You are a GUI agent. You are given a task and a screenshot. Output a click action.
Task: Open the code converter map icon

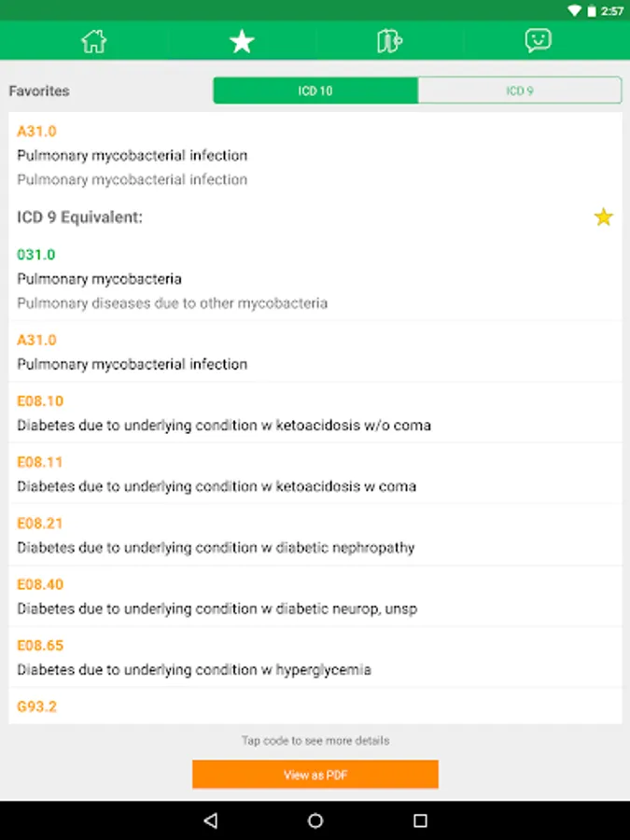[389, 41]
